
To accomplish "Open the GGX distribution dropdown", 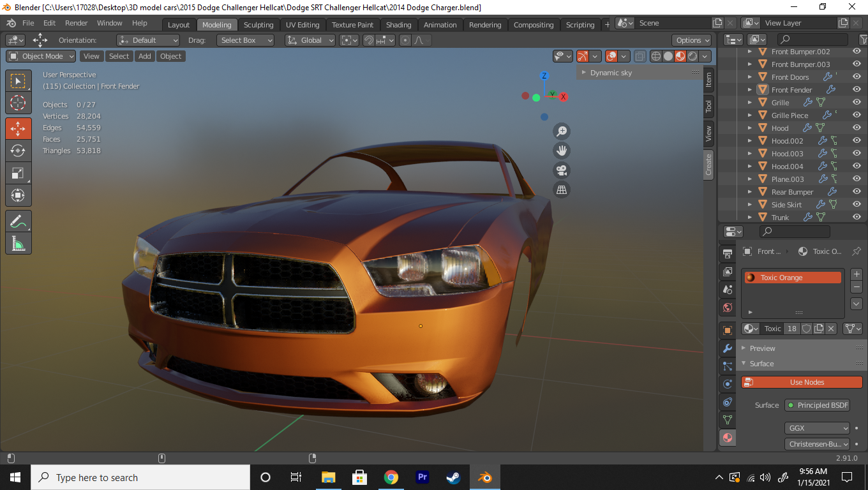I will [818, 428].
